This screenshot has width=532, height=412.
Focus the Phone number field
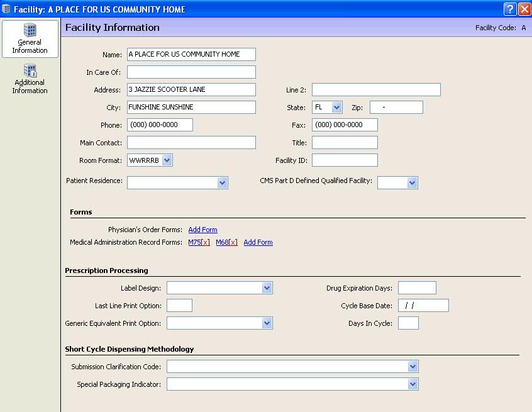(x=160, y=125)
